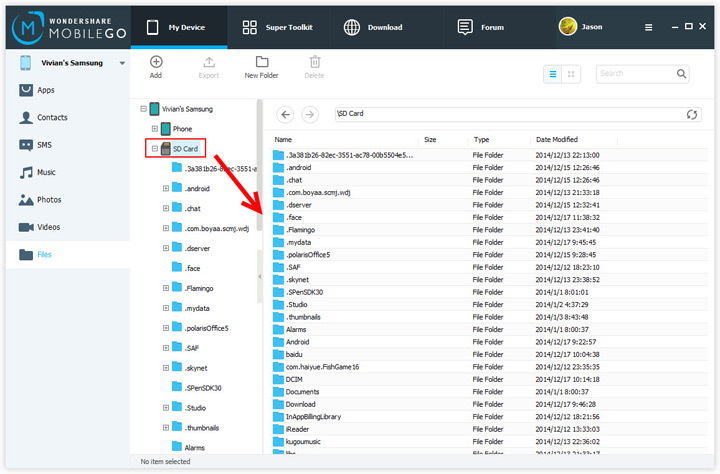720x474 pixels.
Task: Expand the .android tree node
Action: [166, 188]
